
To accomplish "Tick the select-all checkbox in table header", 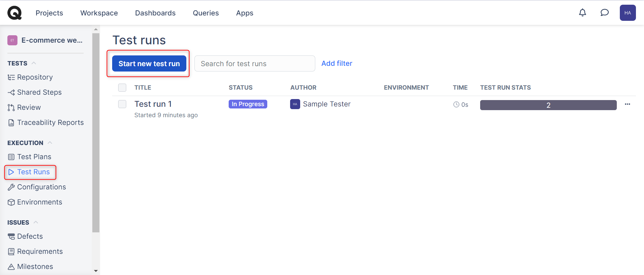I will tap(122, 88).
